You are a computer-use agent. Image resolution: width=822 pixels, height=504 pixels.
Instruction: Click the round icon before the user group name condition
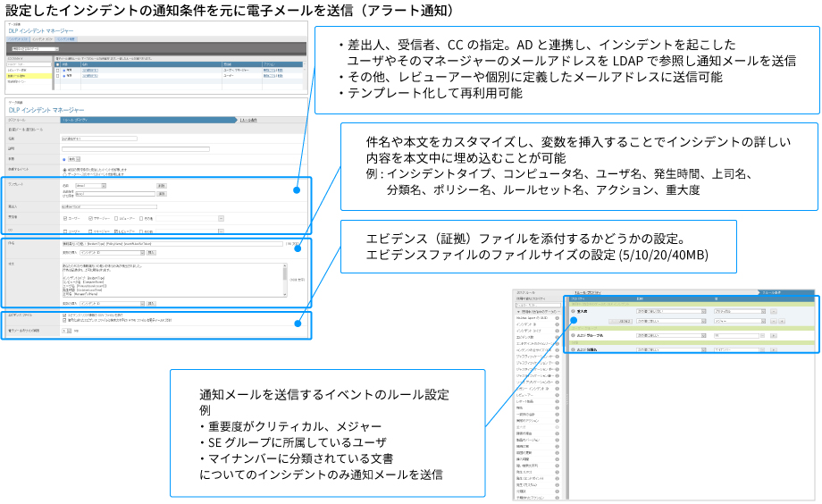(x=573, y=335)
